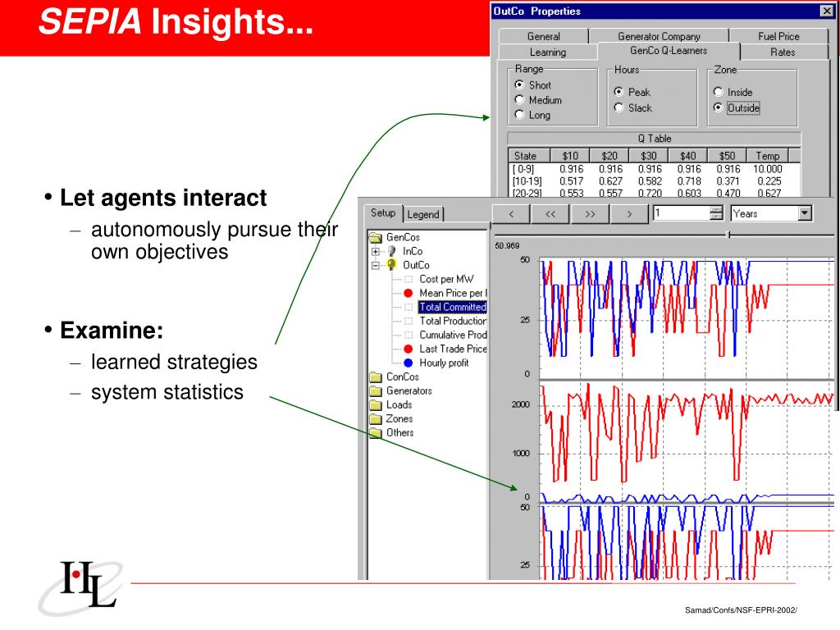Open the Others folder icon
Viewport: 840px width, 630px height.
[376, 433]
